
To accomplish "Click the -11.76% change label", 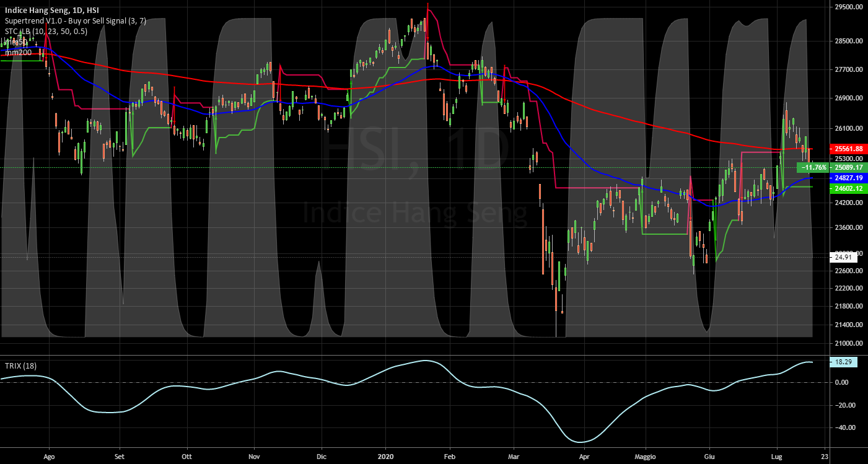I will point(813,167).
